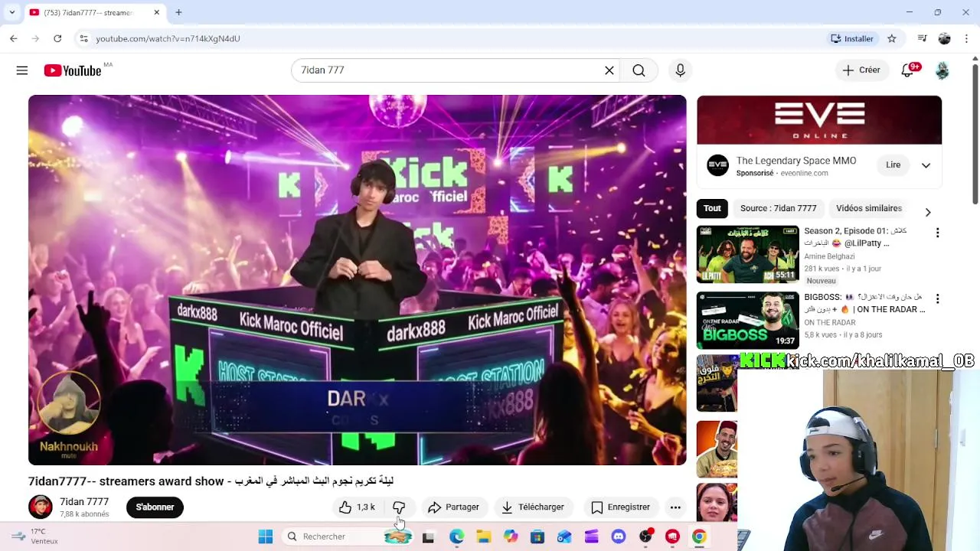Open the notifications bell

point(908,70)
